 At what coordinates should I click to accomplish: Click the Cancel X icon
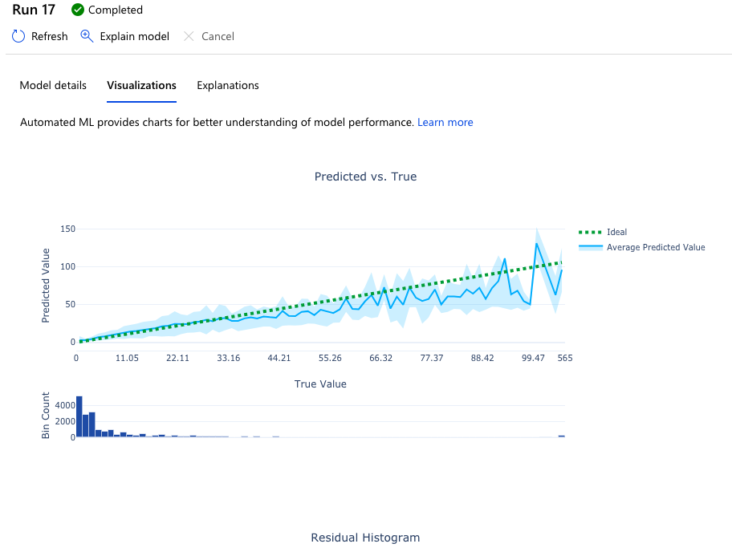tap(189, 36)
